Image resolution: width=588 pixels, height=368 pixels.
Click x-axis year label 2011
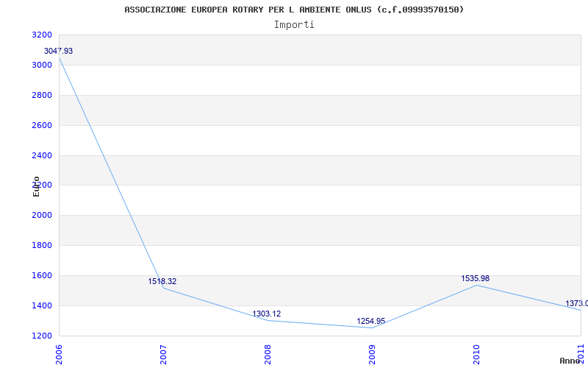[x=581, y=355]
